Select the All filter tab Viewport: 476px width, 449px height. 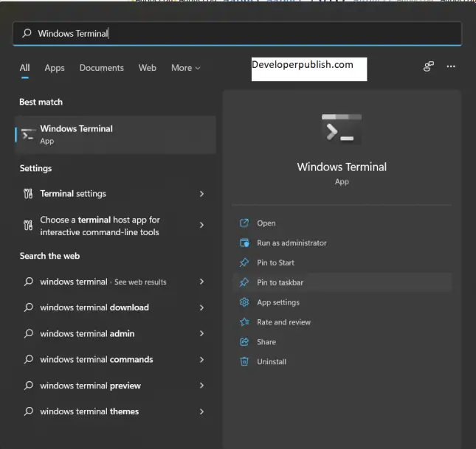click(x=25, y=68)
